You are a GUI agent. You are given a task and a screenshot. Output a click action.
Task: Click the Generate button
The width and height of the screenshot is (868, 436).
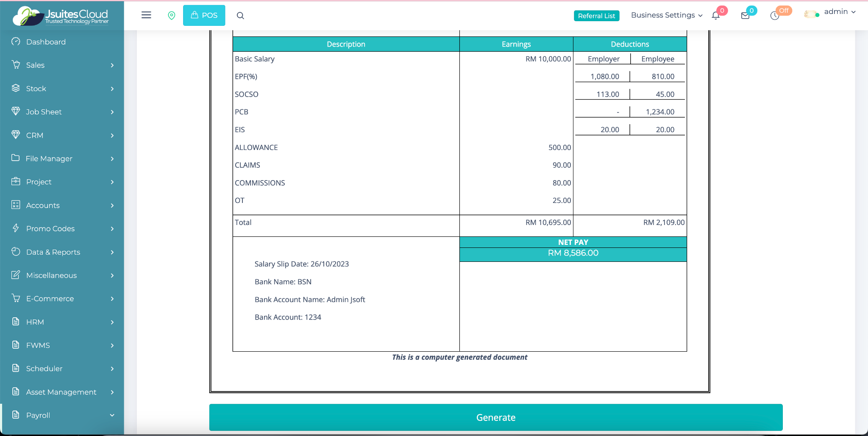click(x=495, y=417)
